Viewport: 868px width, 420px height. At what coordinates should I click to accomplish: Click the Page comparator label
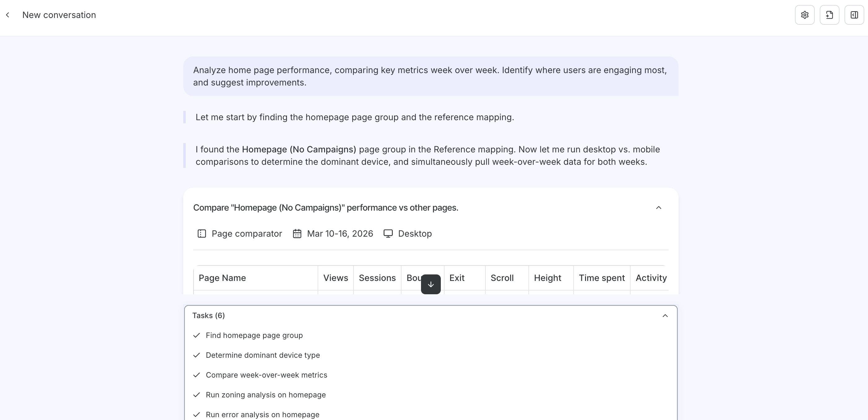coord(247,234)
